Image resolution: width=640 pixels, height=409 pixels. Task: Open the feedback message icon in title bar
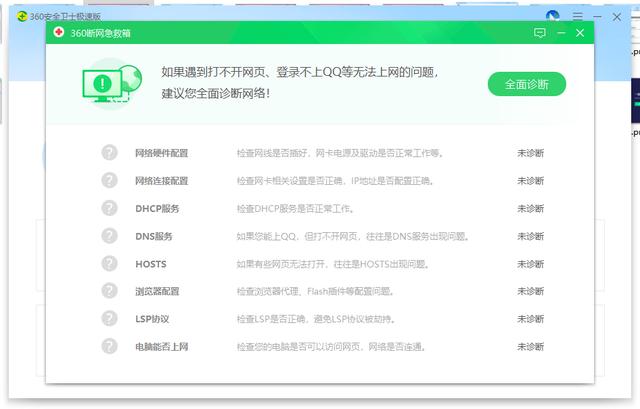pos(540,33)
